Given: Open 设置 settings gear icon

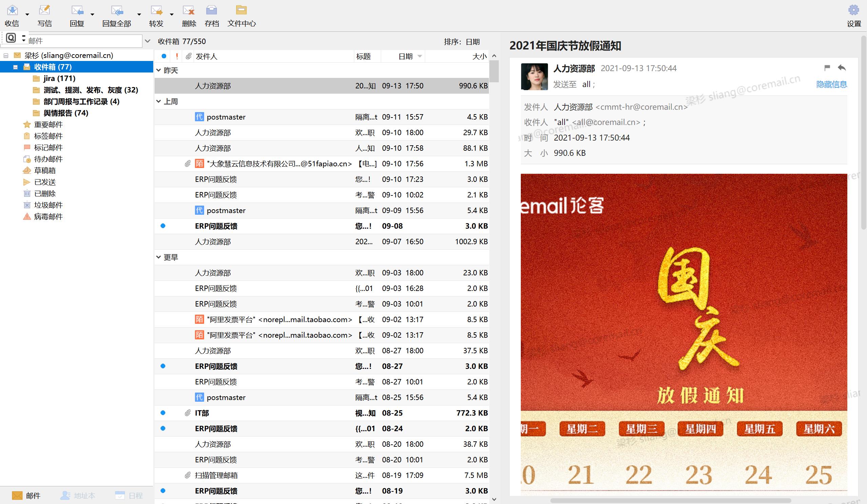Looking at the screenshot, I should (x=853, y=10).
